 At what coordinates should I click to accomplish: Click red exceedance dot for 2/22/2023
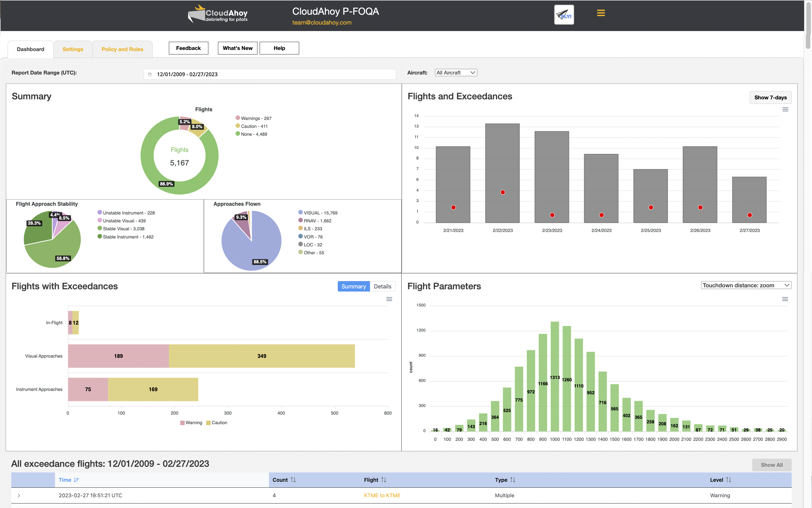(x=503, y=192)
